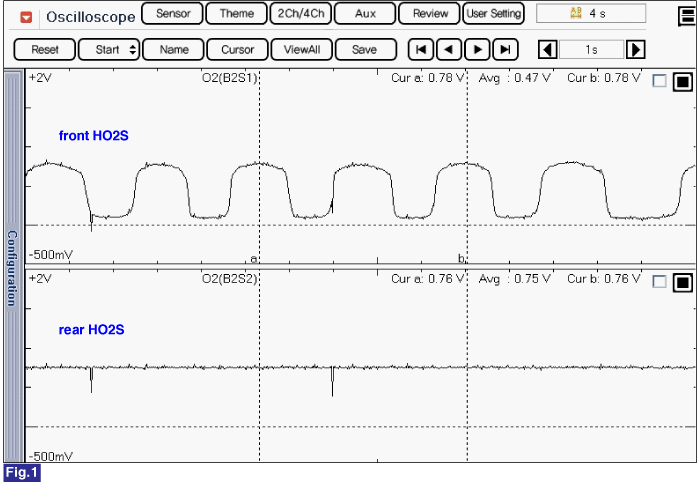The height and width of the screenshot is (482, 700).
Task: Click the Name button
Action: (x=174, y=50)
